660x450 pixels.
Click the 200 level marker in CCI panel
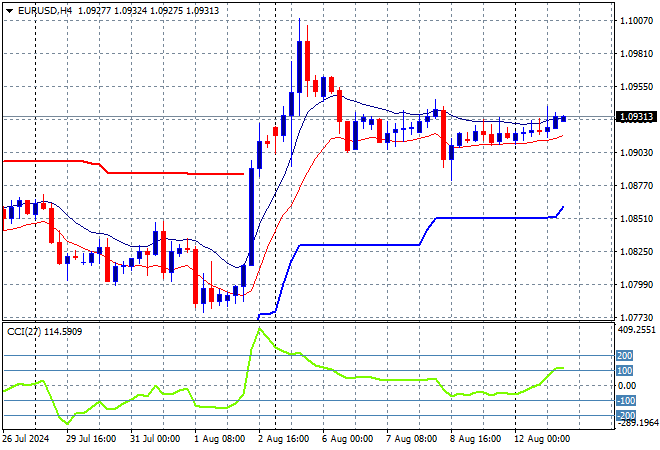(624, 356)
